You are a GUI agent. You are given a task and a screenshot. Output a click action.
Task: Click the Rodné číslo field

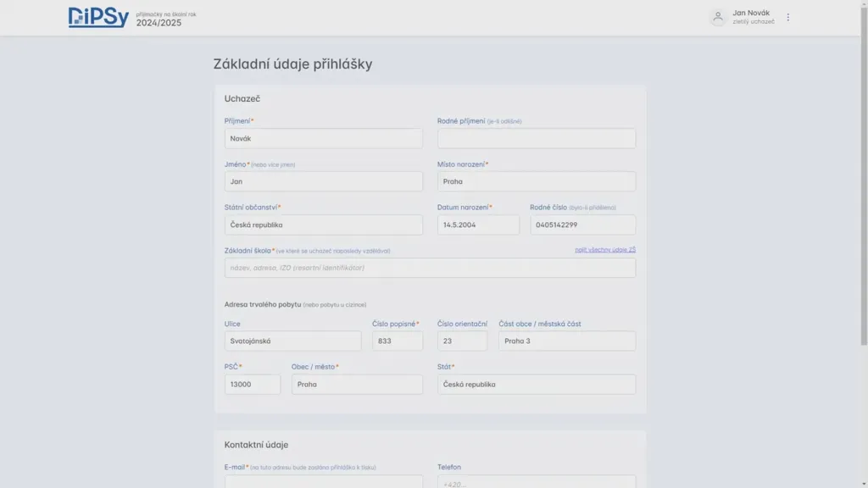click(x=583, y=225)
